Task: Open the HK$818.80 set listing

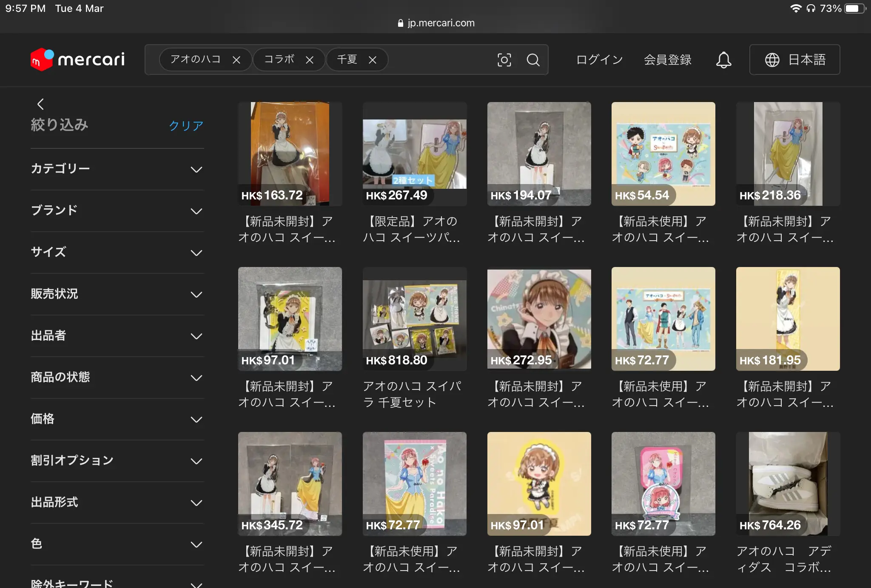Action: 415,319
